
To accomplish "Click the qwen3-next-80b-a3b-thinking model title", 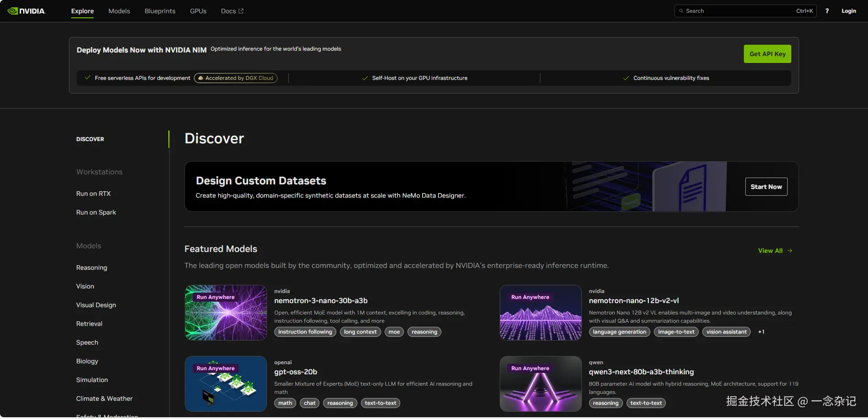I will [641, 372].
